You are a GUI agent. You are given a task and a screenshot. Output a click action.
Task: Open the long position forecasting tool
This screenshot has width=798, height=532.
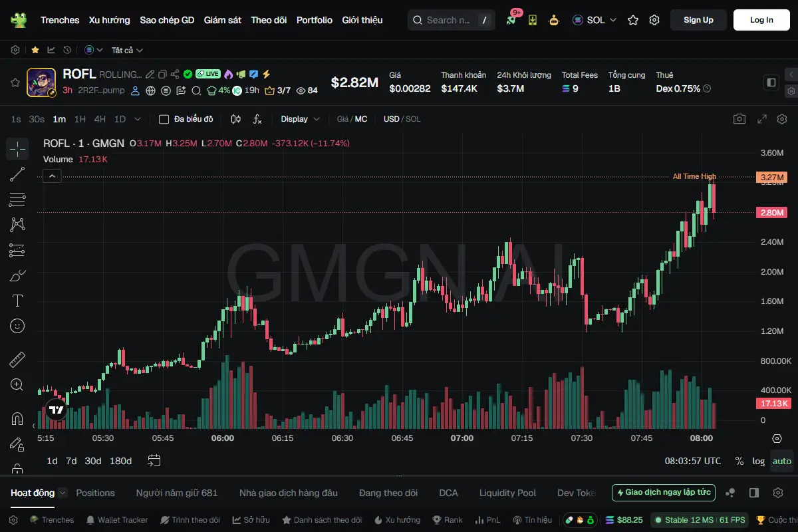point(17,250)
